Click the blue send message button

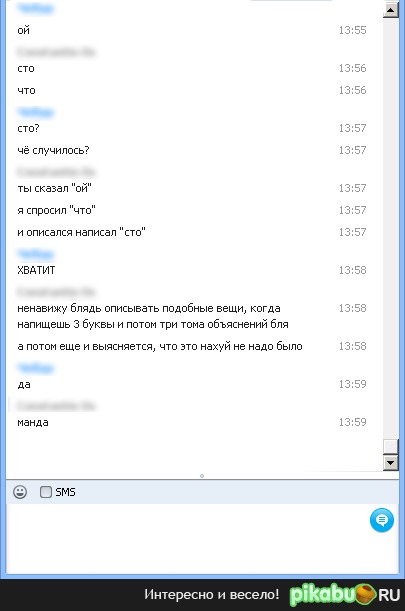tap(382, 520)
